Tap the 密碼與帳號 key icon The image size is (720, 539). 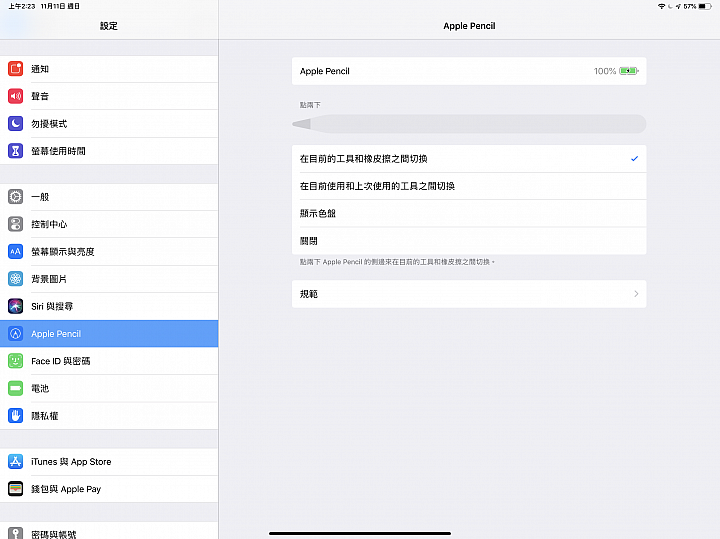(x=16, y=533)
